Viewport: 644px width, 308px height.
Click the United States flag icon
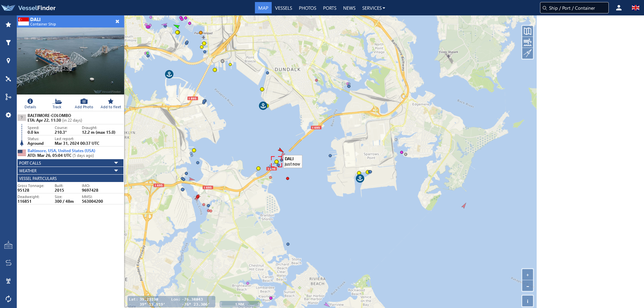pos(22,153)
